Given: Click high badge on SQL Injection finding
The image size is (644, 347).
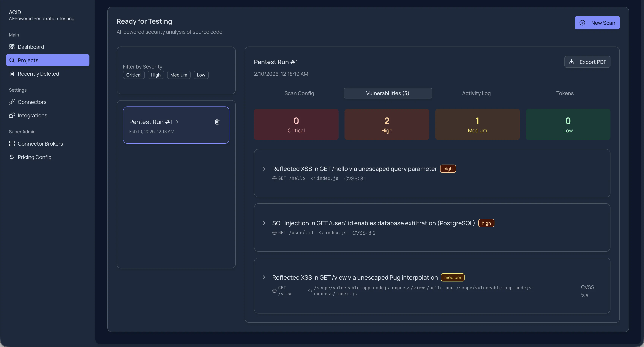Looking at the screenshot, I should point(486,223).
